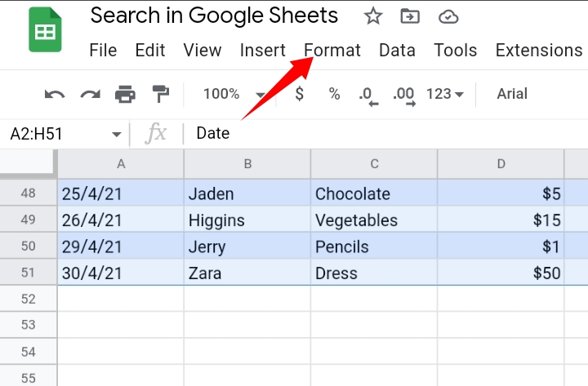Open the Tools menu
Viewport: 588px width, 386px height.
coord(455,51)
